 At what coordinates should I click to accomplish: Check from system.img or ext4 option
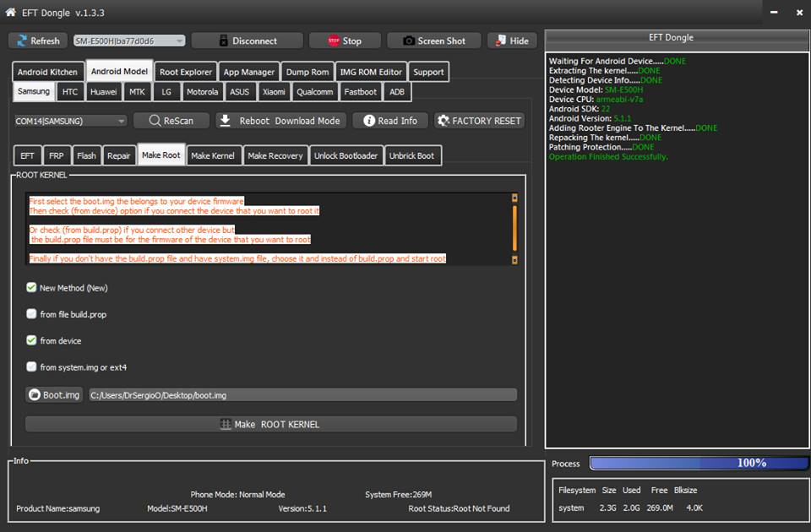(x=31, y=366)
